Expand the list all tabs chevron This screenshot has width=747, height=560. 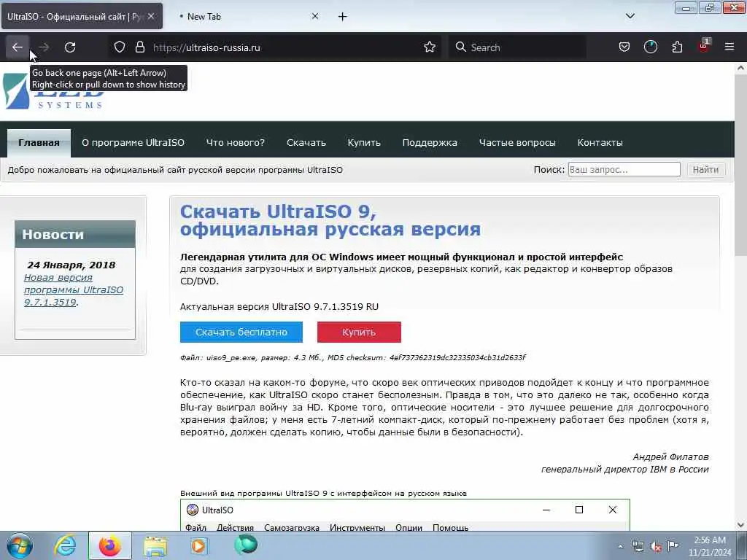point(630,16)
